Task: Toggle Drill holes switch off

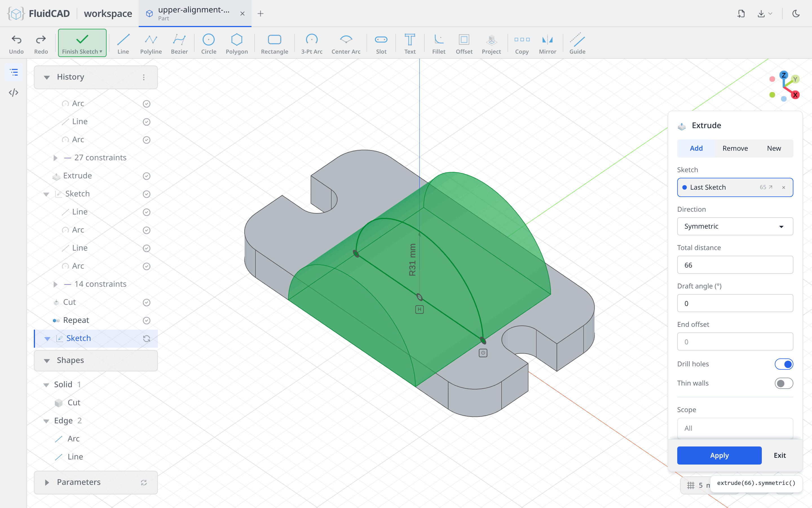Action: coord(784,364)
